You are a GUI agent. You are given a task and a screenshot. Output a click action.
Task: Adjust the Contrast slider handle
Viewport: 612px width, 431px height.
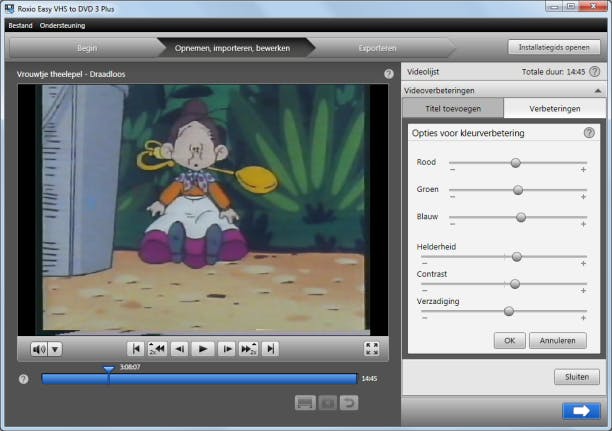(515, 284)
